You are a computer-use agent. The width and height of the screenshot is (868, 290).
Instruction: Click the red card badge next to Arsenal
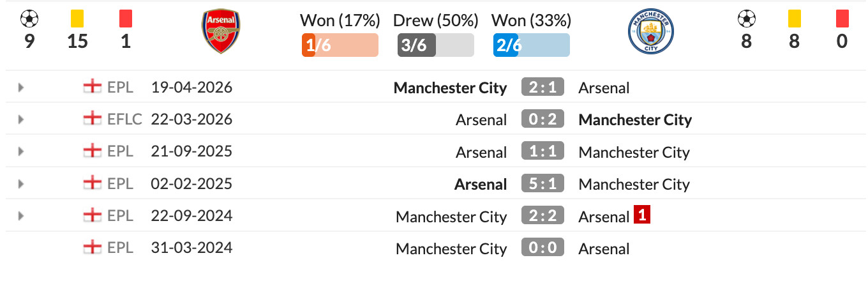coord(642,215)
